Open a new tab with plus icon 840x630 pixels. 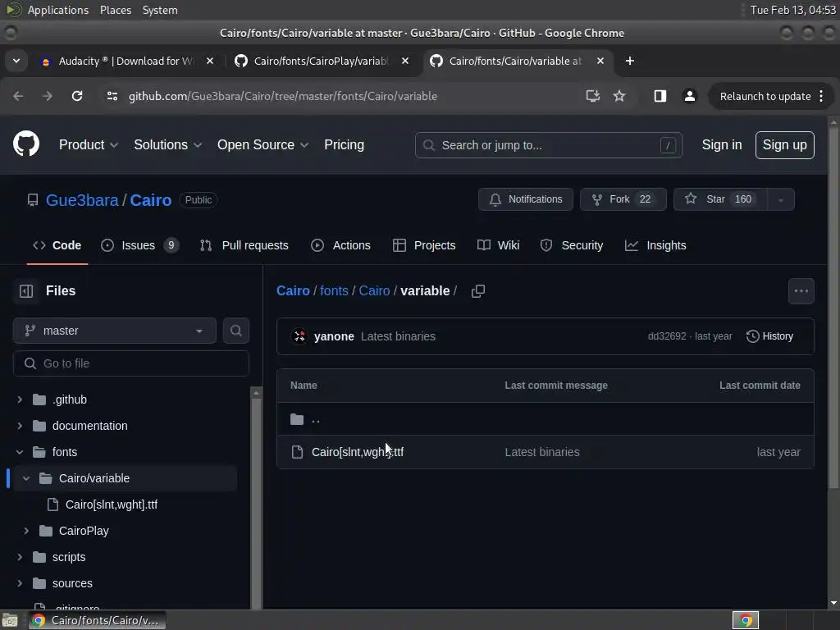tap(630, 61)
